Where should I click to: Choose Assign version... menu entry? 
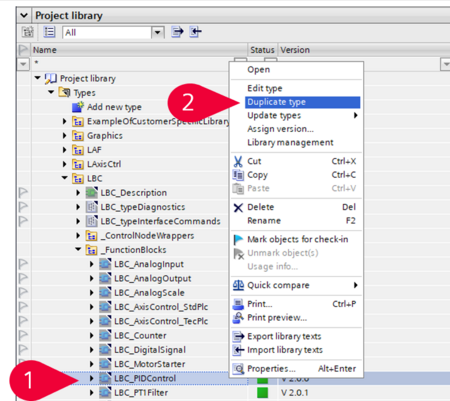tap(280, 129)
